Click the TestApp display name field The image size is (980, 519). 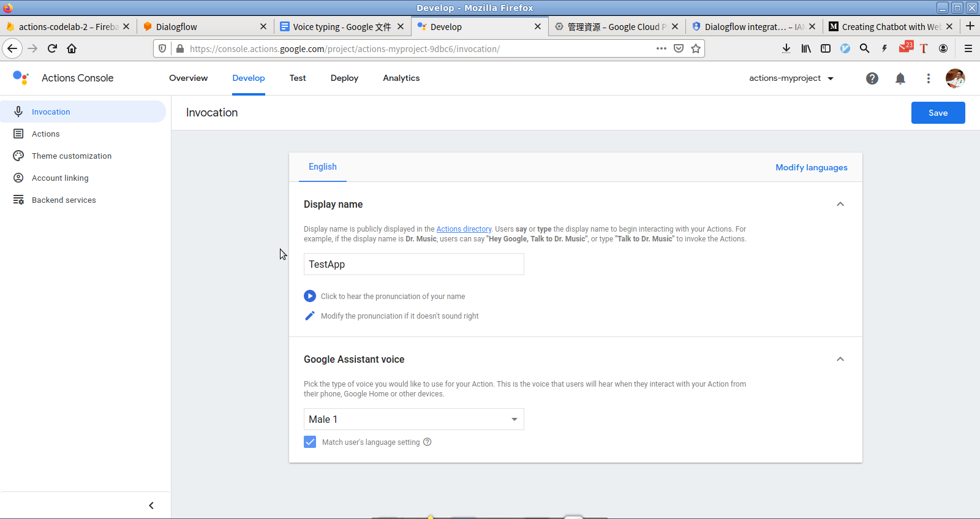pos(414,264)
